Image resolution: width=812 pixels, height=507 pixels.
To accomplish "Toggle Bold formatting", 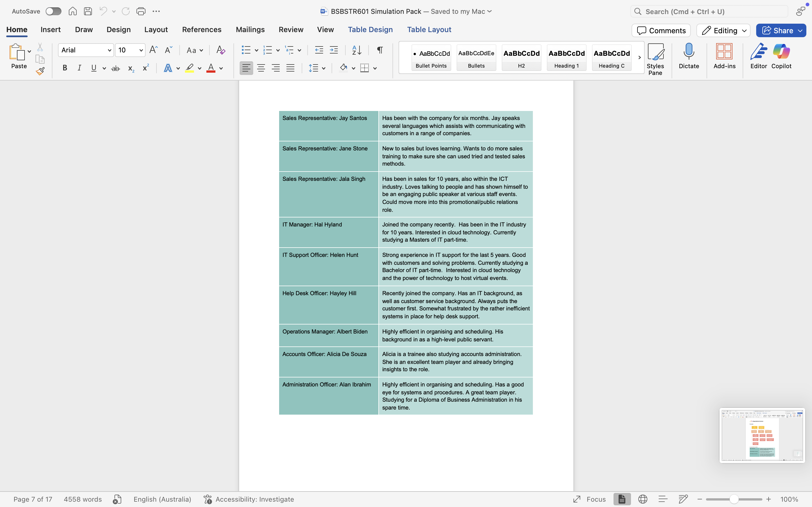I will [x=65, y=68].
